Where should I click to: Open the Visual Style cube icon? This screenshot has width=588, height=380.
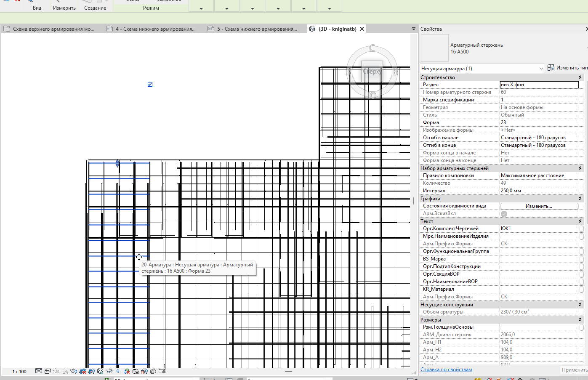(48, 371)
